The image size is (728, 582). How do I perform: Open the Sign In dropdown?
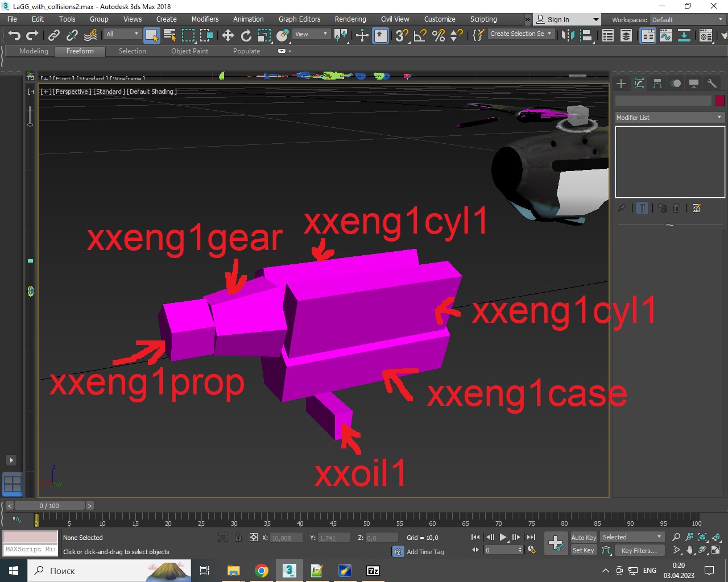[567, 19]
